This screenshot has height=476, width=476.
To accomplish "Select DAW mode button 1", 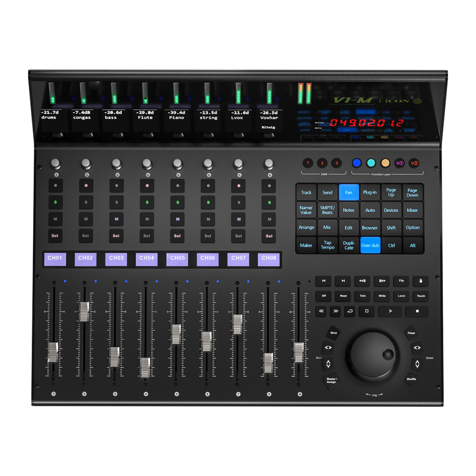I will (x=308, y=163).
